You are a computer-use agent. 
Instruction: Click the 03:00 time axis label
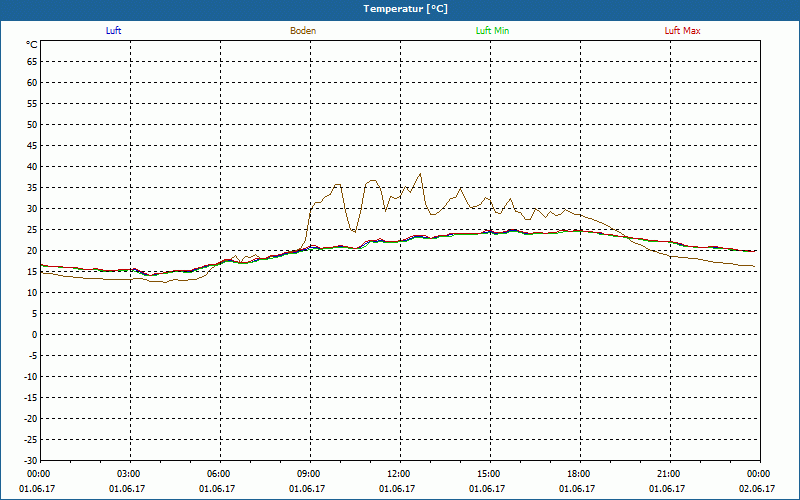tap(130, 474)
